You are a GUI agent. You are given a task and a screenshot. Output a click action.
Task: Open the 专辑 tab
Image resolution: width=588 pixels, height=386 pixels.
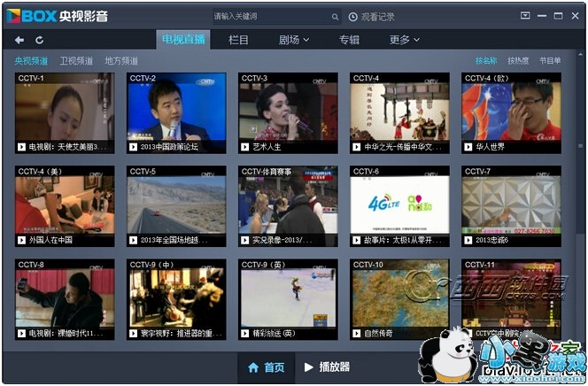tap(349, 40)
